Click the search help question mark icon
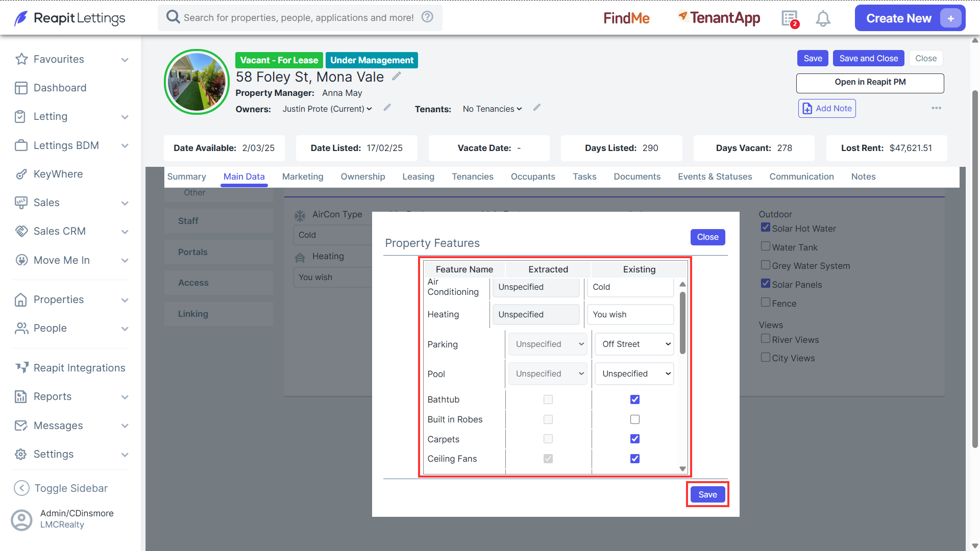Viewport: 980px width, 551px height. point(427,17)
